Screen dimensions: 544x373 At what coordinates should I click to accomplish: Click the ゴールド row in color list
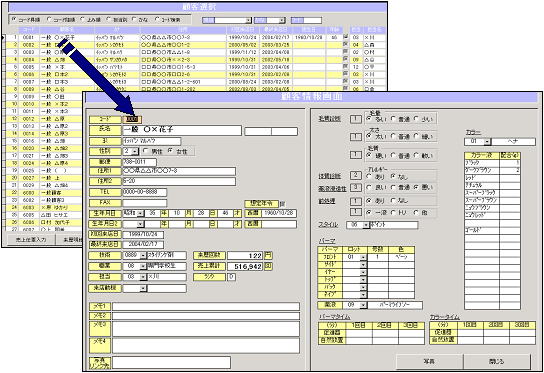click(492, 230)
